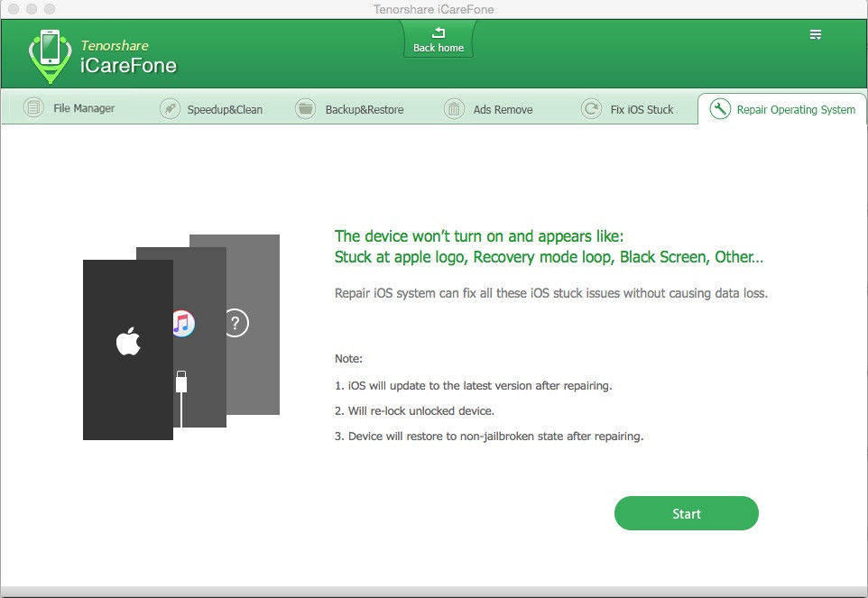Click the Repair Operating System wrench icon
This screenshot has width=868, height=598.
720,109
